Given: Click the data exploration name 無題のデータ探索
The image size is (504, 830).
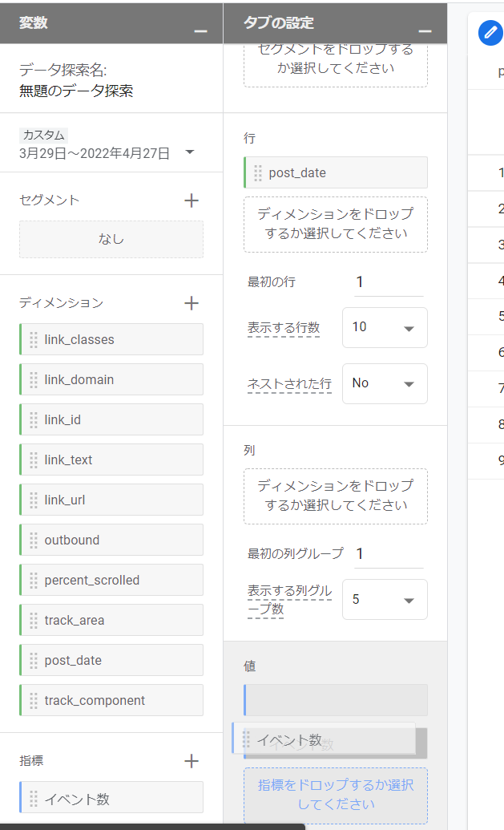Looking at the screenshot, I should click(76, 91).
